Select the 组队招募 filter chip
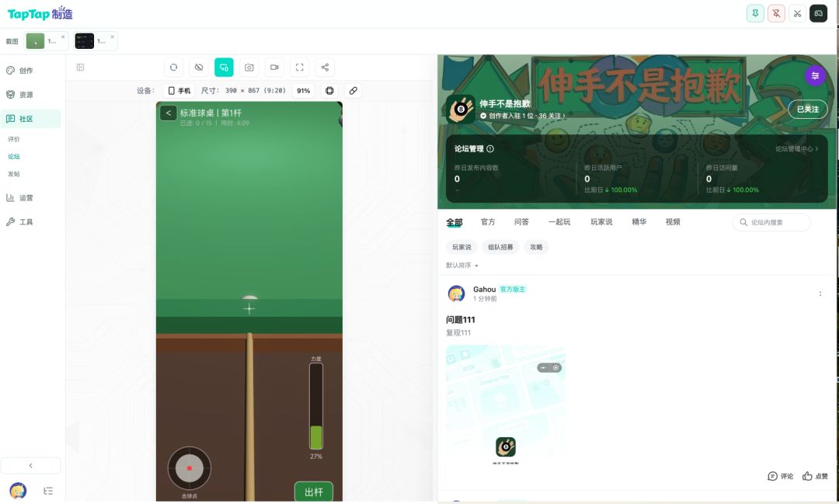The image size is (839, 504). [500, 247]
